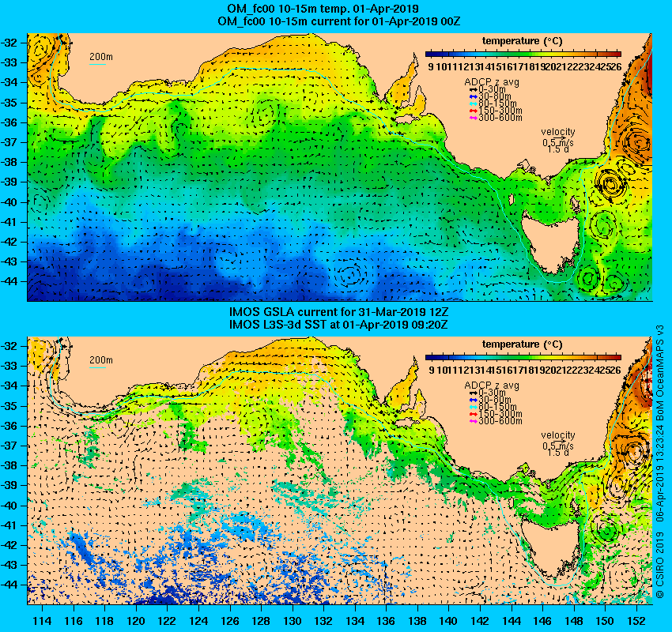The width and height of the screenshot is (672, 632).
Task: Click the top map temperature color bar
Action: [523, 54]
